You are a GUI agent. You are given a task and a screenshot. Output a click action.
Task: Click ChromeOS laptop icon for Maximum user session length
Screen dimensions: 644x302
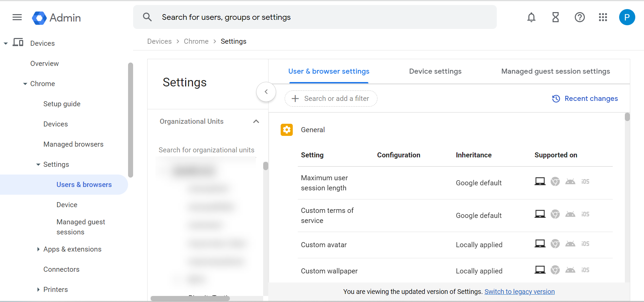coord(540,182)
